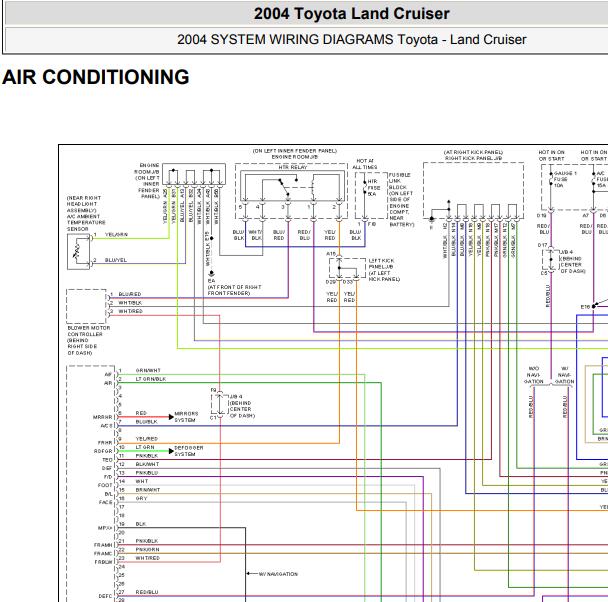Click the "MIRRORS SYSTEM" label

click(x=186, y=417)
